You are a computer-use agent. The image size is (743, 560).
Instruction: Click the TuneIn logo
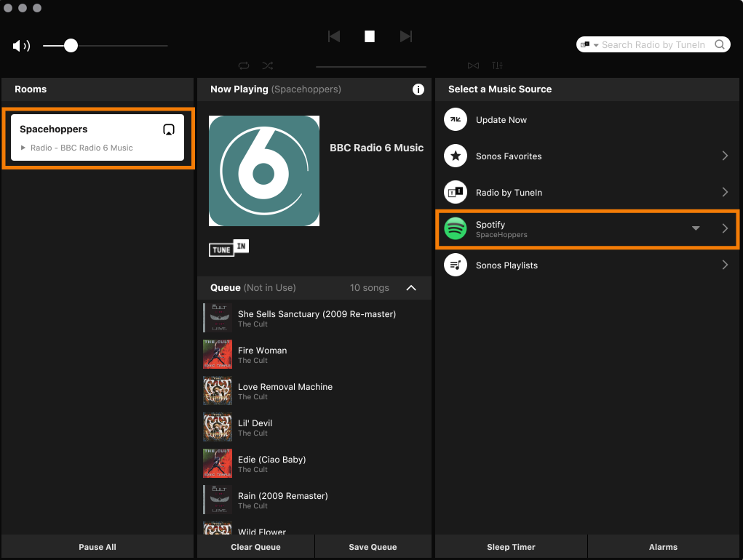(x=229, y=247)
